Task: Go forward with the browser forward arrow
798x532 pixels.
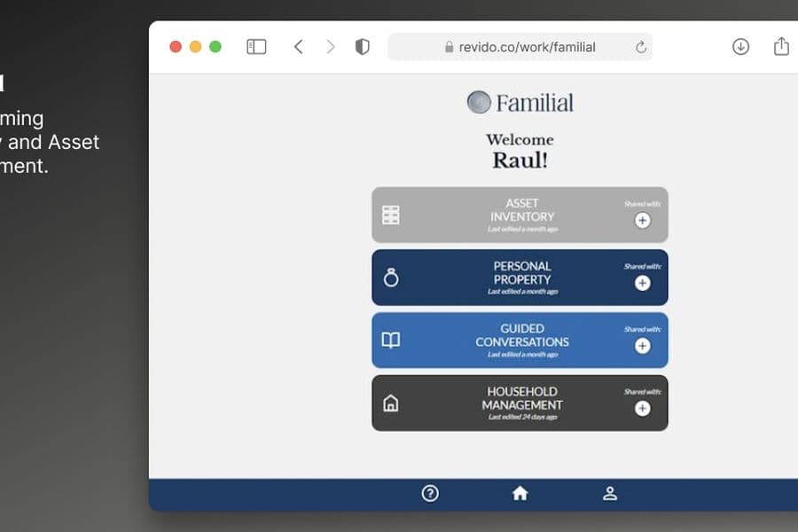Action: 331,47
